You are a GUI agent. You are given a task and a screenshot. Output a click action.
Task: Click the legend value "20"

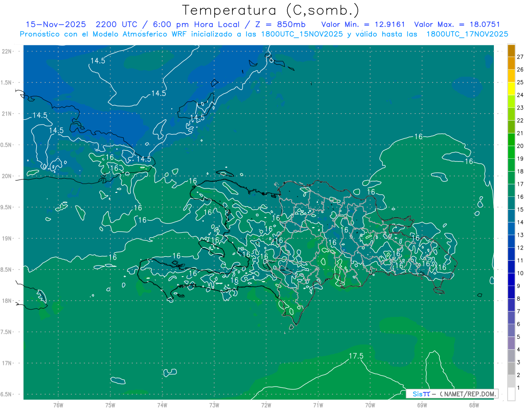[x=520, y=146]
